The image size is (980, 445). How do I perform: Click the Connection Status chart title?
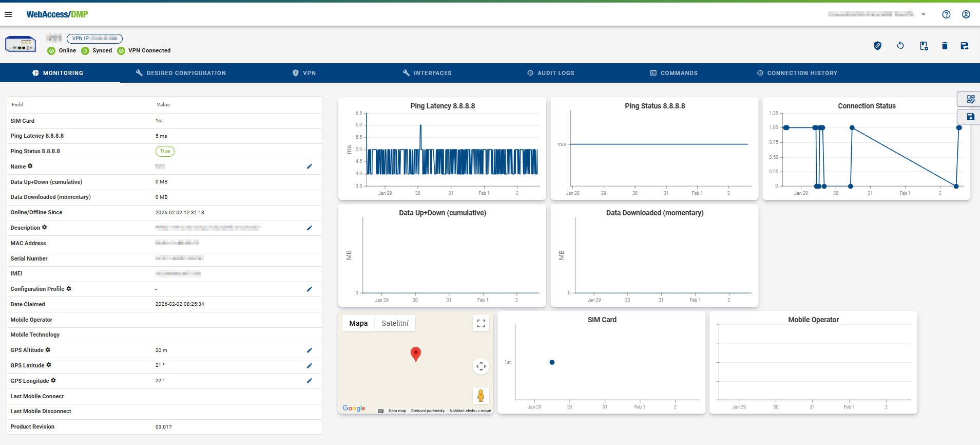[867, 106]
